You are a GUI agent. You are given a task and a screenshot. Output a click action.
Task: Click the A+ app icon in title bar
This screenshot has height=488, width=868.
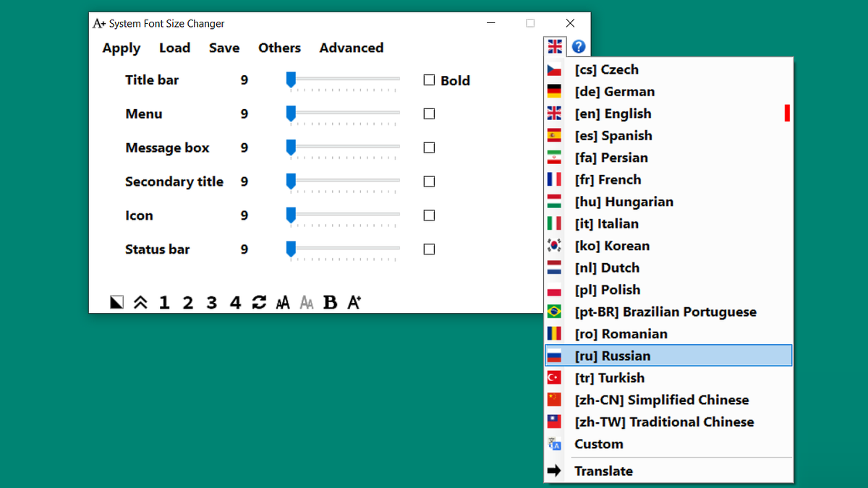pos(99,23)
